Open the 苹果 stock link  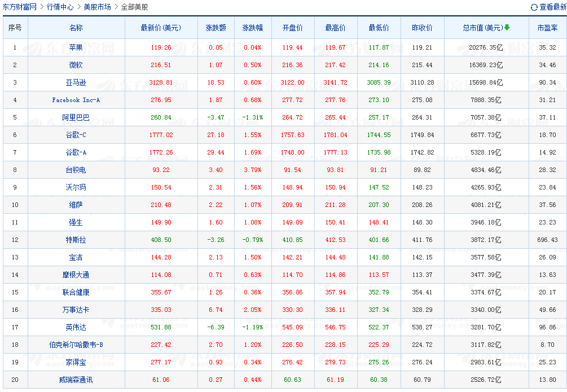(76, 47)
